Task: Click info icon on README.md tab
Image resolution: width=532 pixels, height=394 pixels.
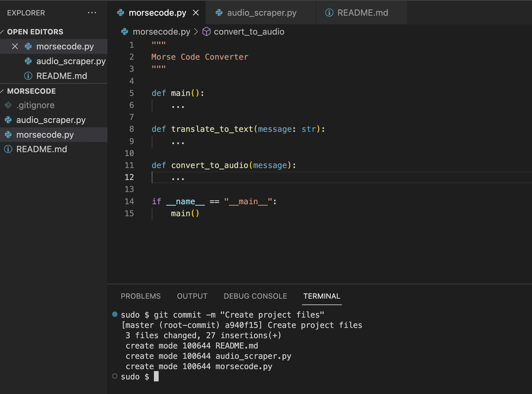Action: point(329,13)
